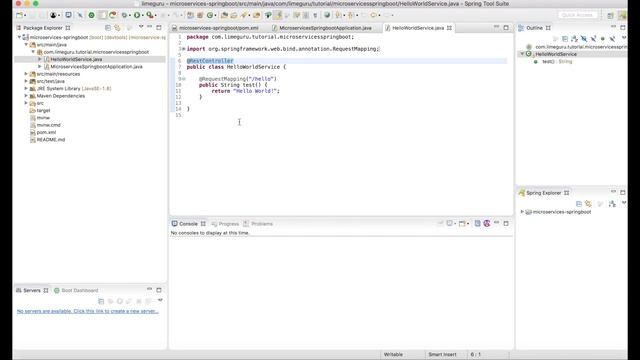640x360 pixels.
Task: Collapse the src/main/java folder
Action: (x=26, y=44)
